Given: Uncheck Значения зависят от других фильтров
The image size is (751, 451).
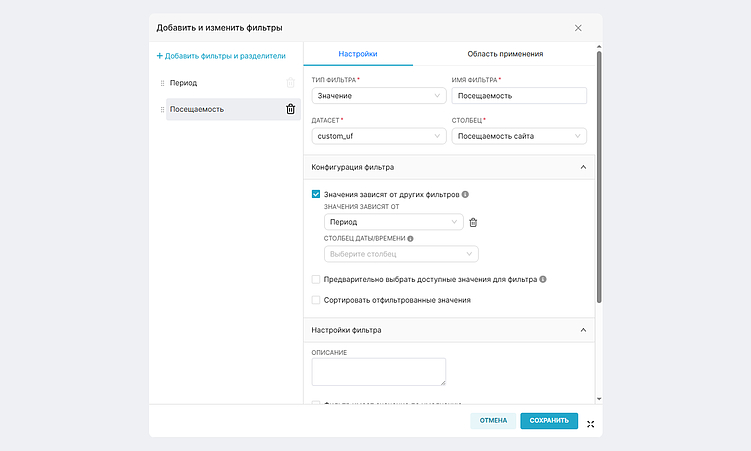Looking at the screenshot, I should [316, 194].
